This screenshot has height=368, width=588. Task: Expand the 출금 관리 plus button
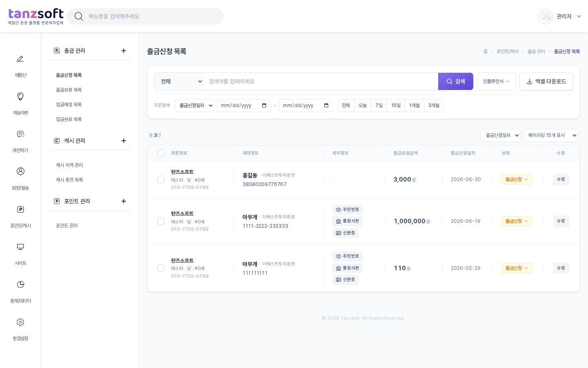pos(124,51)
